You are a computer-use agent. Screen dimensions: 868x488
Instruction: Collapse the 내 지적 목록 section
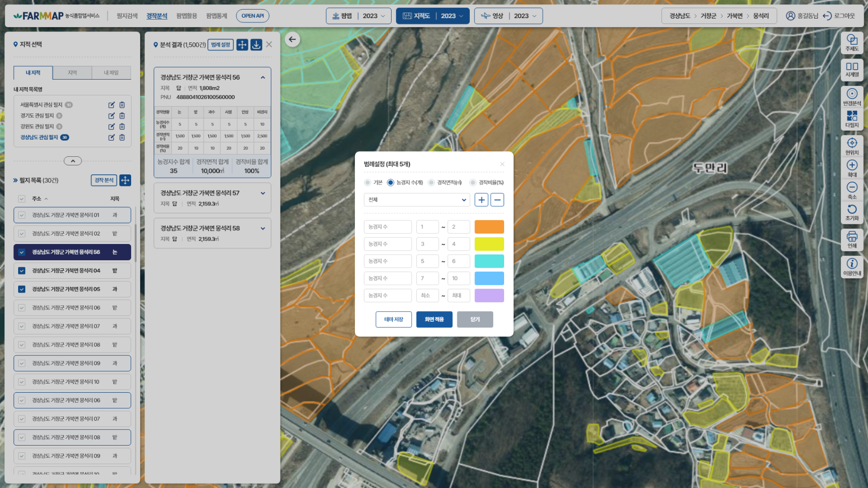pyautogui.click(x=72, y=161)
